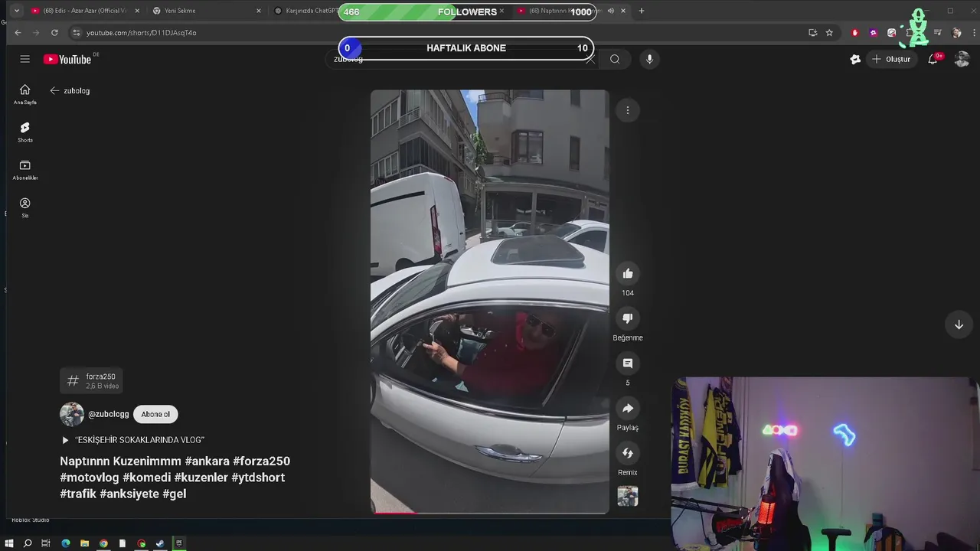Submit search with magnifier icon
The image size is (980, 551).
(x=615, y=59)
